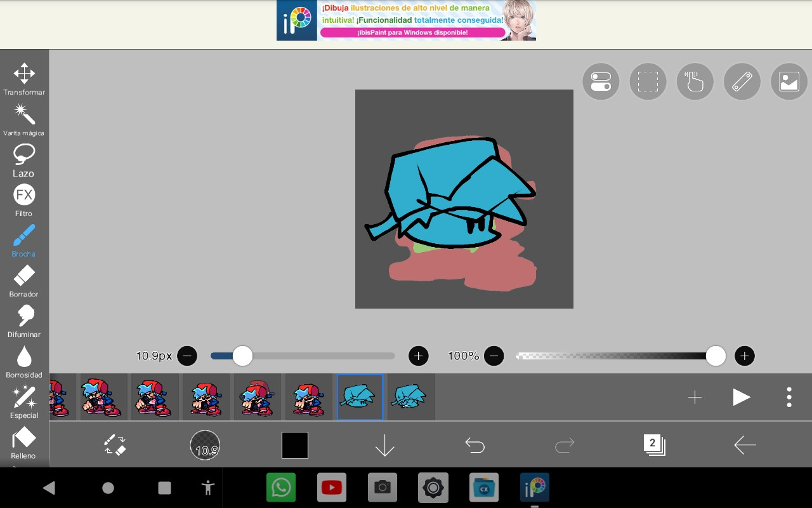Launch WhatsApp from the taskbar
Screen dimensions: 812x508
click(x=281, y=488)
